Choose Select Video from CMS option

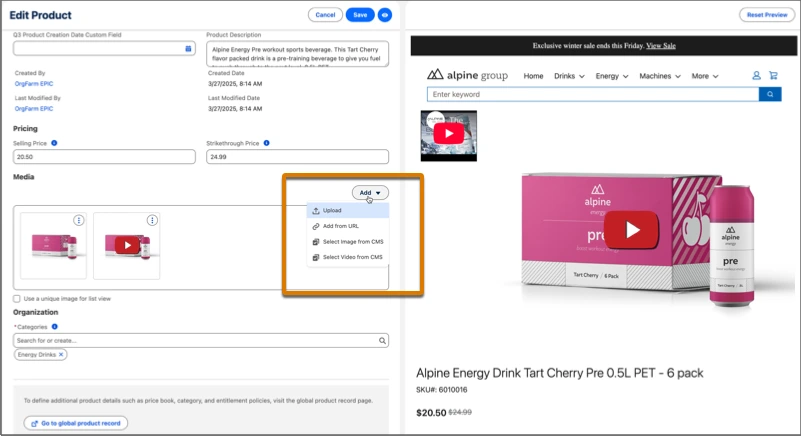[348, 257]
